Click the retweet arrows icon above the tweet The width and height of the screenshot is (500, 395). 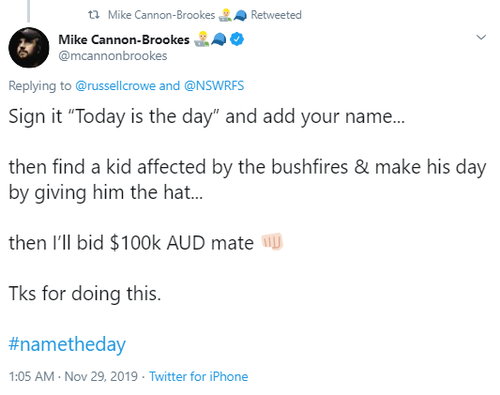click(94, 15)
